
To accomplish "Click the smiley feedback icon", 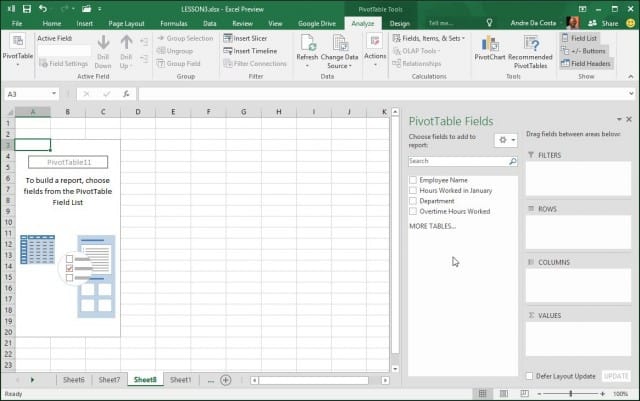I will click(x=631, y=23).
